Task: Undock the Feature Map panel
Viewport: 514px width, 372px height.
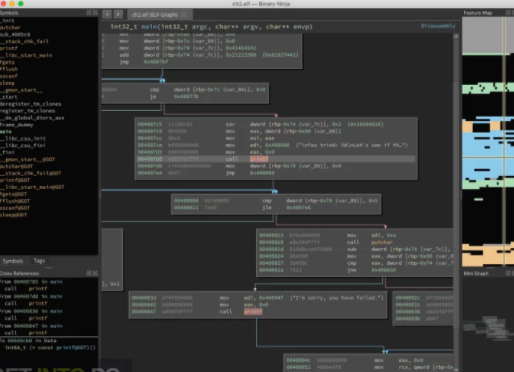Action: click(508, 13)
